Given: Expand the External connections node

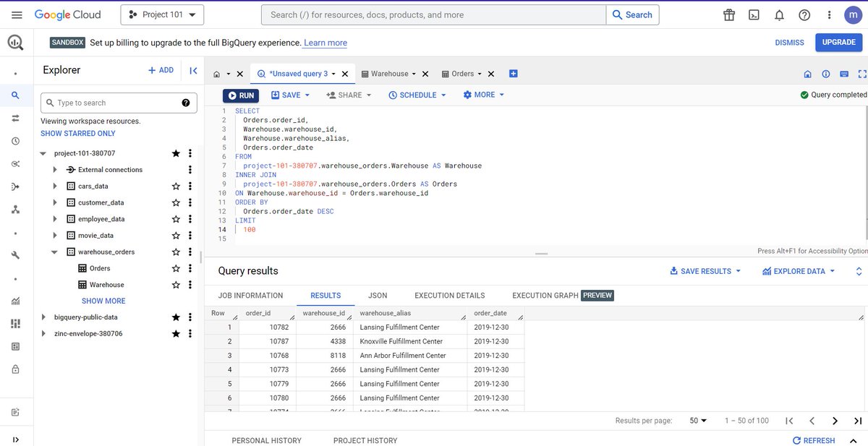Looking at the screenshot, I should [x=55, y=170].
